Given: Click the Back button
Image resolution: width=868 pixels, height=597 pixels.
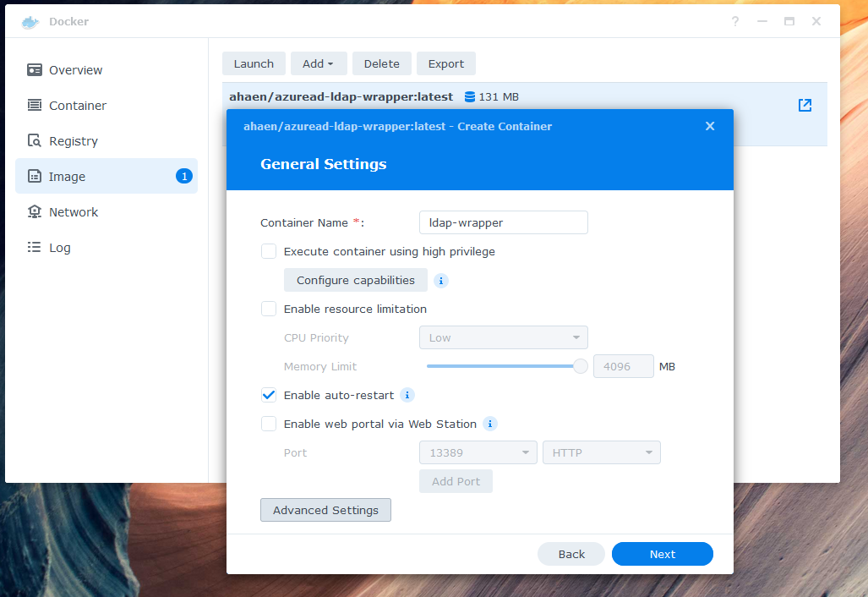Looking at the screenshot, I should click(571, 555).
